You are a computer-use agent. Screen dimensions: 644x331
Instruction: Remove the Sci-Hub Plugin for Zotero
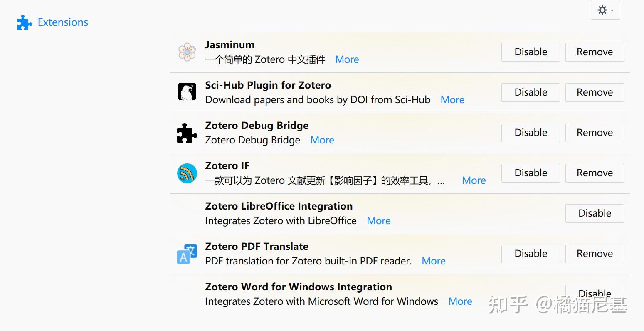tap(595, 92)
